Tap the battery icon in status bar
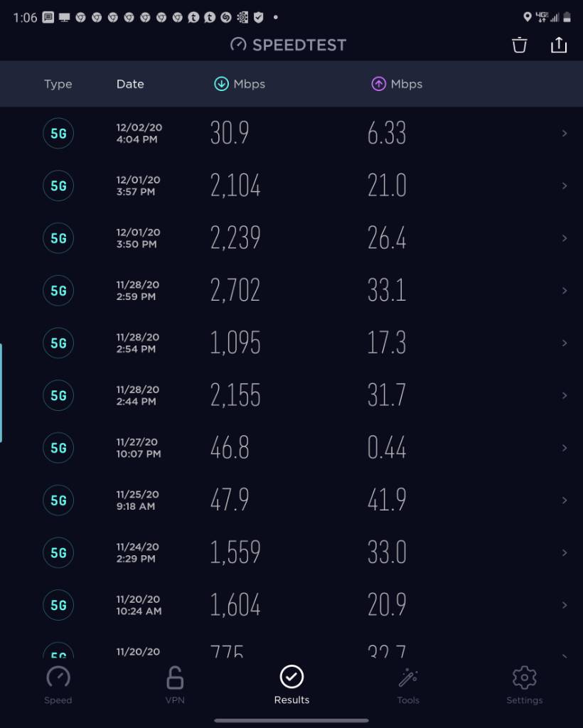 coord(567,17)
